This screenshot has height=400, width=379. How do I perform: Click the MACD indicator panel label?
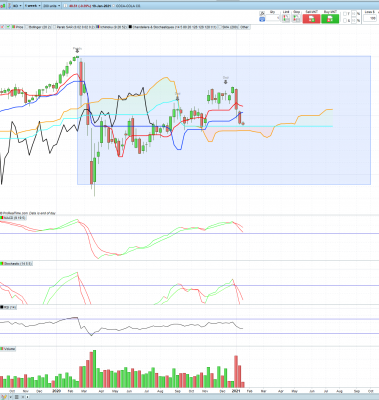click(13, 218)
